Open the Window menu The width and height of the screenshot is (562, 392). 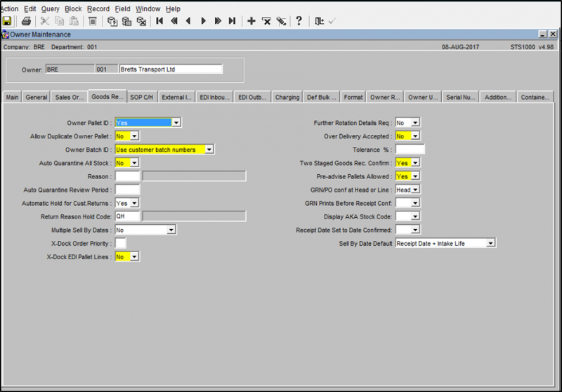click(148, 8)
